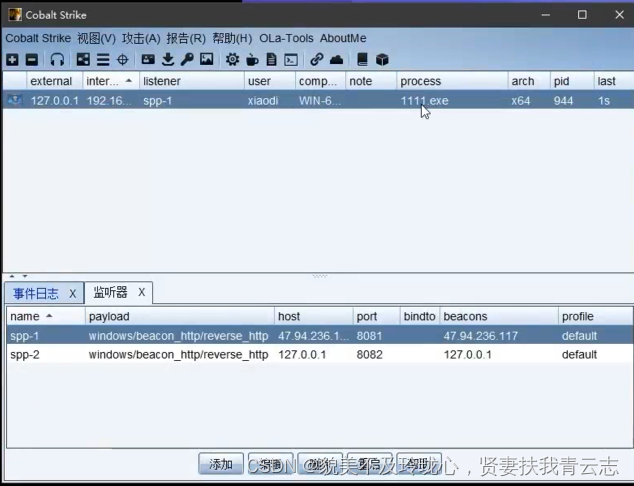Screen dimensions: 634x486
Task: Switch to the 事件日志 tab
Action: pyautogui.click(x=36, y=293)
